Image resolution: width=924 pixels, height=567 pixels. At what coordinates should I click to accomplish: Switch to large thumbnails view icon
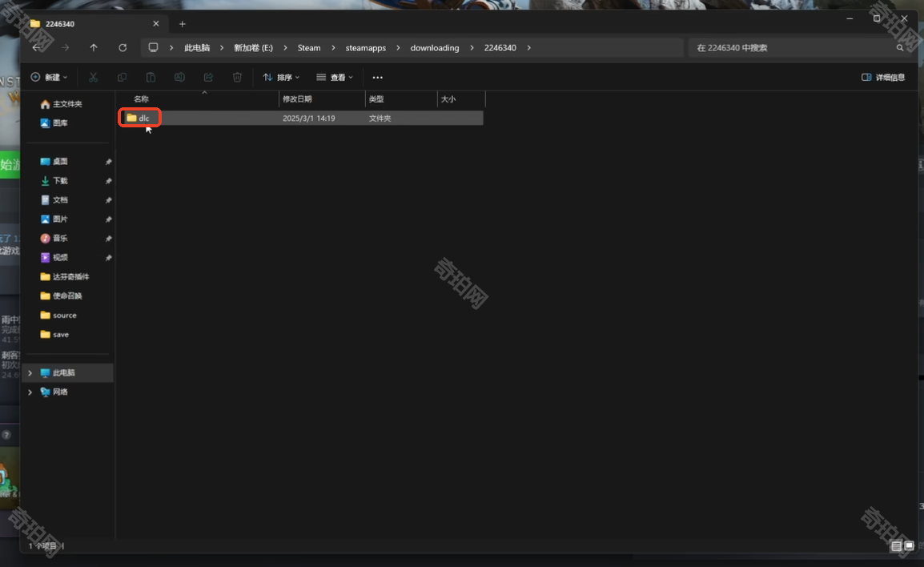tap(909, 546)
